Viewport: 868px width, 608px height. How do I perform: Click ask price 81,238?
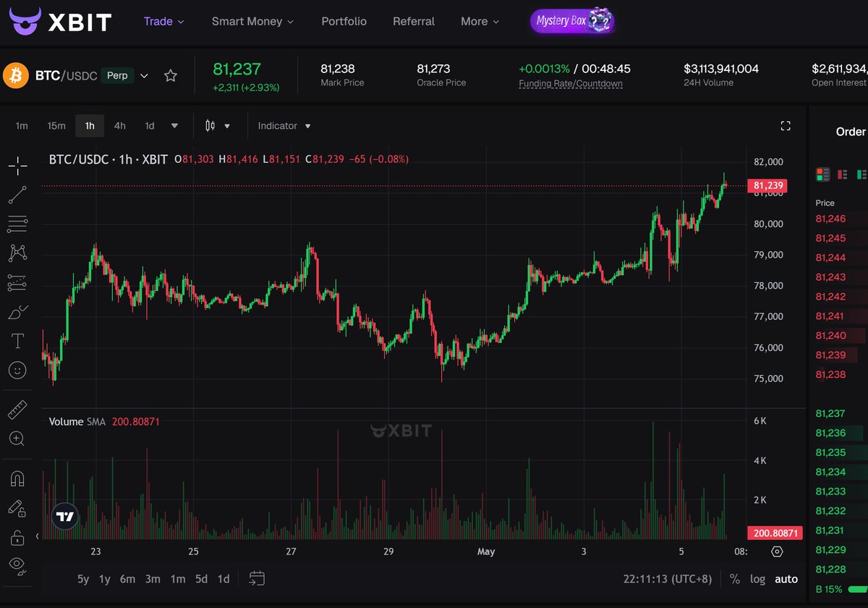(830, 374)
